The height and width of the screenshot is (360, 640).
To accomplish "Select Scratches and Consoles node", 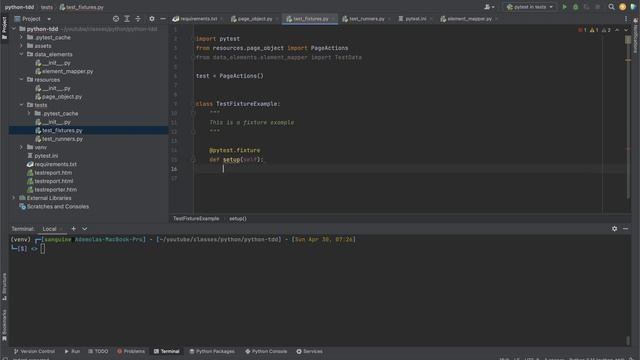I will pos(58,207).
